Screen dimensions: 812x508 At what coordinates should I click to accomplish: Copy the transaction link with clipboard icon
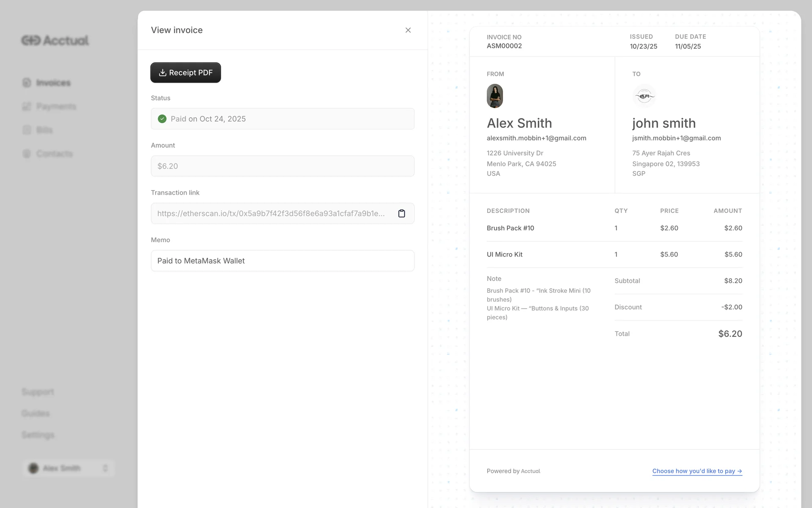click(401, 213)
